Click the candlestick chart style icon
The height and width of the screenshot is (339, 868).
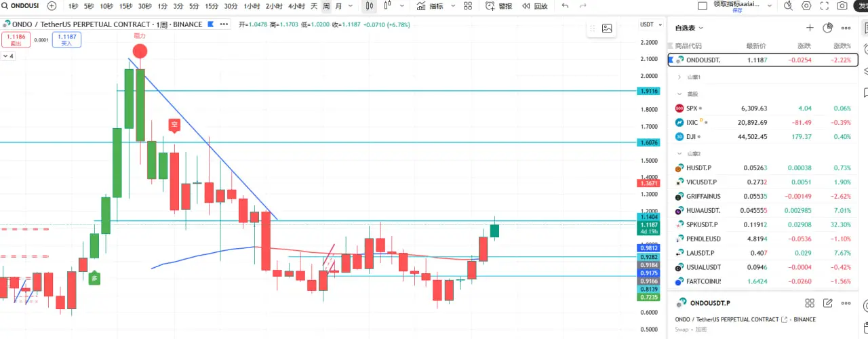368,5
